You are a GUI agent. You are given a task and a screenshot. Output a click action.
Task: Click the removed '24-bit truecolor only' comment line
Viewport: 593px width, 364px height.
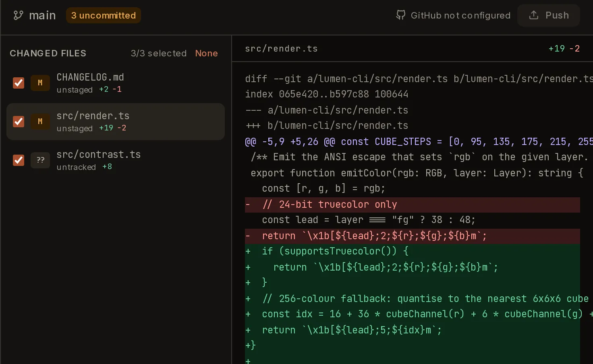413,205
